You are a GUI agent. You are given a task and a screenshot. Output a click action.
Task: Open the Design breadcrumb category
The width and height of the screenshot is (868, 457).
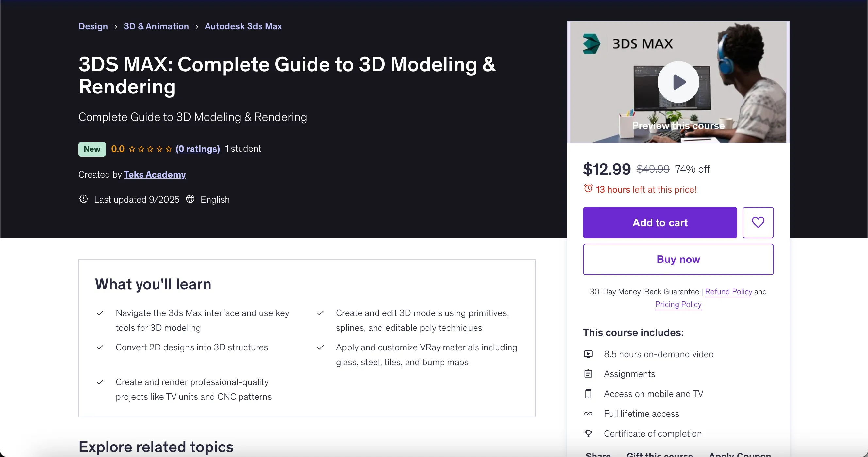(93, 26)
